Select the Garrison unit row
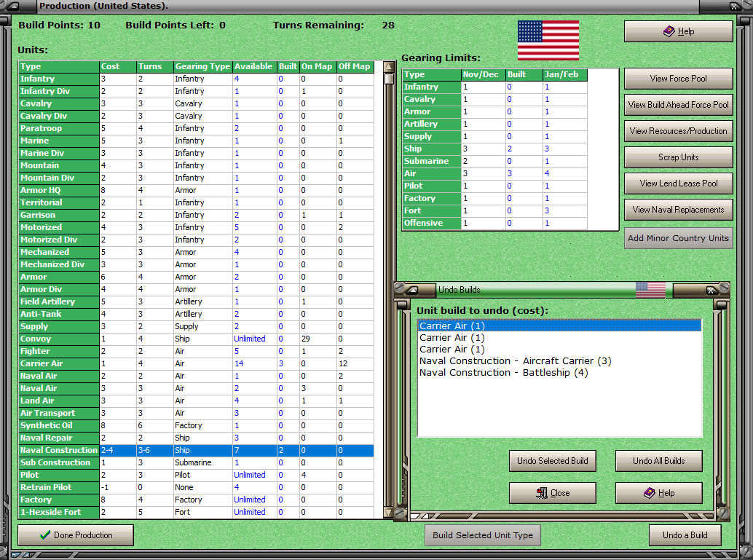Image resolution: width=753 pixels, height=560 pixels. [x=196, y=215]
